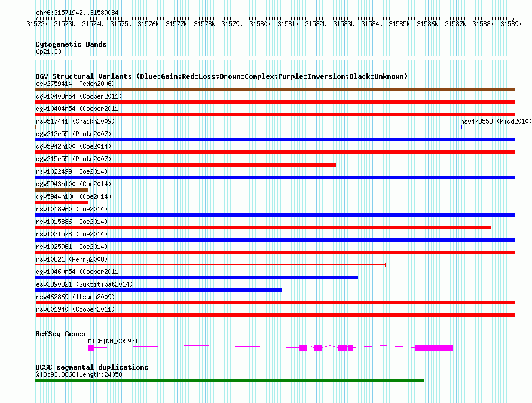Select the small blue nsv473553 variant marker
The height and width of the screenshot is (403, 532).
461,127
